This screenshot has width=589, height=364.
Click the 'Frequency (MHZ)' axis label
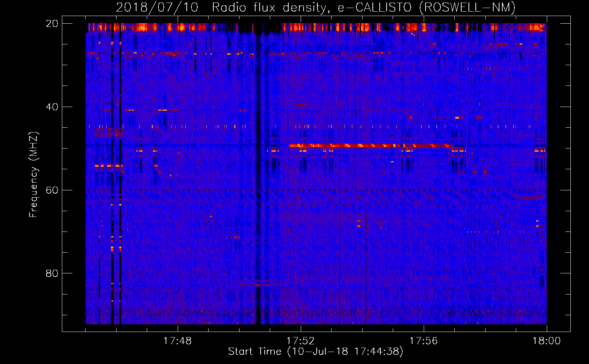(x=33, y=175)
